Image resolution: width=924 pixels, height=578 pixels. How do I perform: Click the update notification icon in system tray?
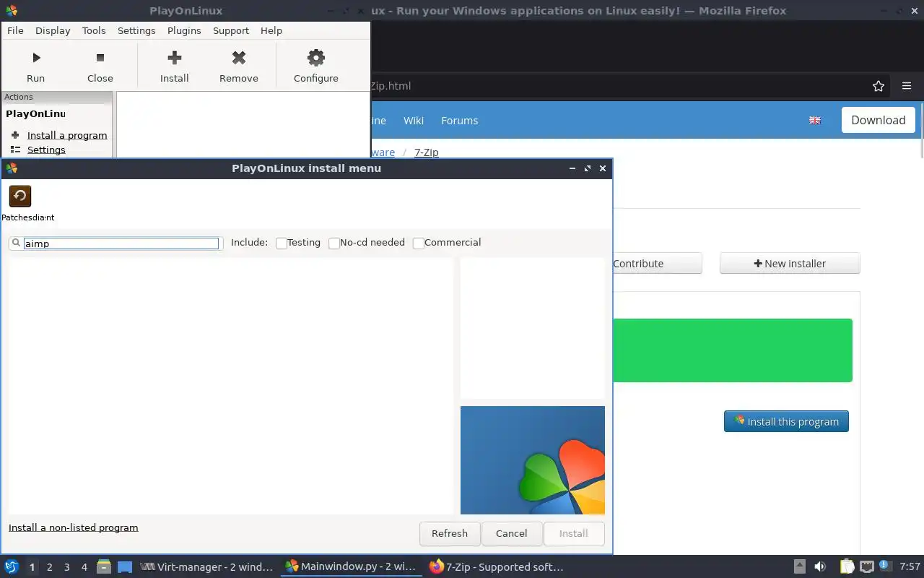(x=885, y=566)
